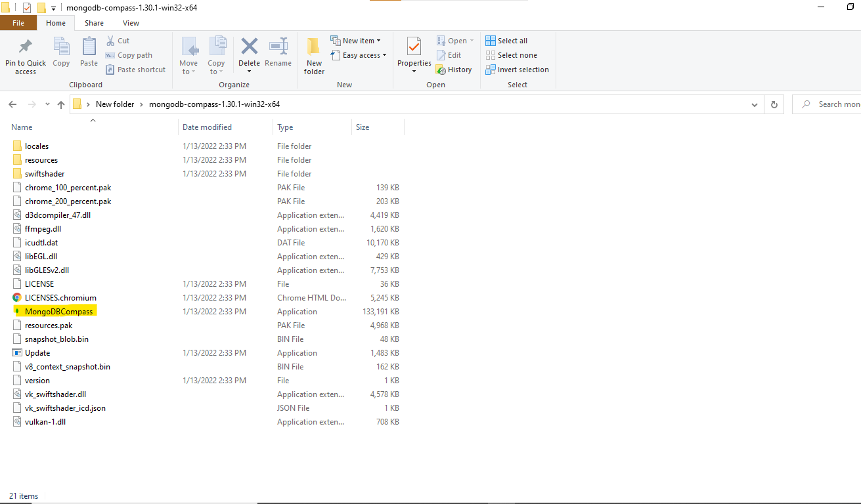Select vulkan-1.dll file icon
Viewport: 861px width, 504px height.
(17, 422)
